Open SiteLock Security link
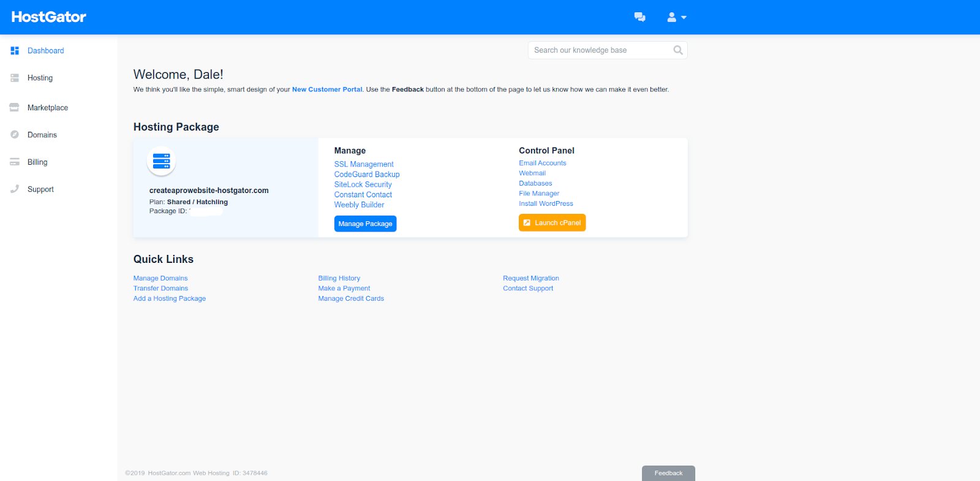Image resolution: width=980 pixels, height=481 pixels. (x=363, y=184)
